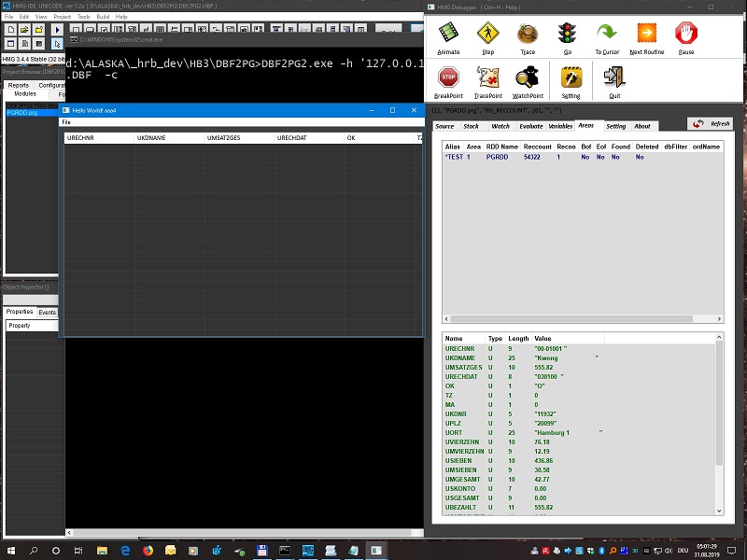Click the To Cursor green arrow
The height and width of the screenshot is (560, 747).
[x=607, y=35]
